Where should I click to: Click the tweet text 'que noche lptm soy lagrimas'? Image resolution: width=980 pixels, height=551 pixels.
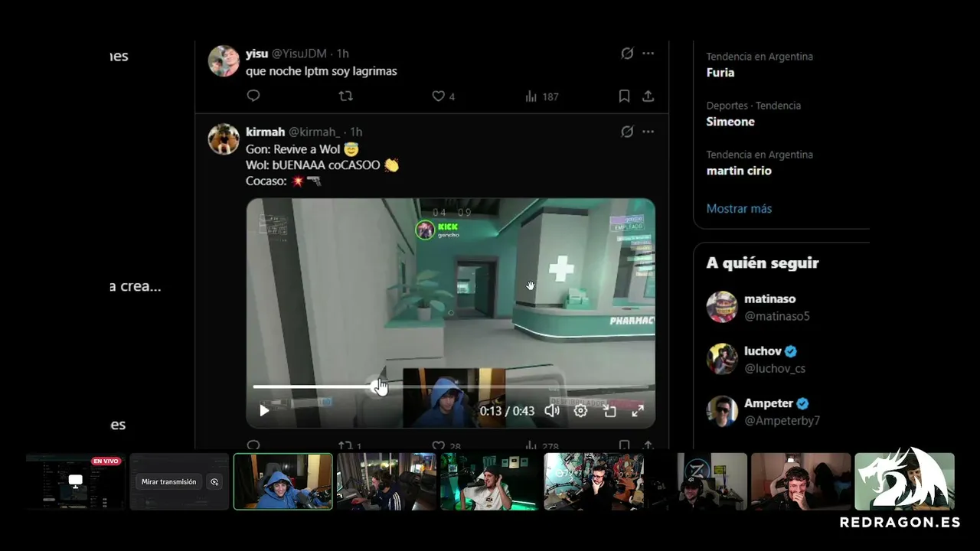tap(322, 71)
